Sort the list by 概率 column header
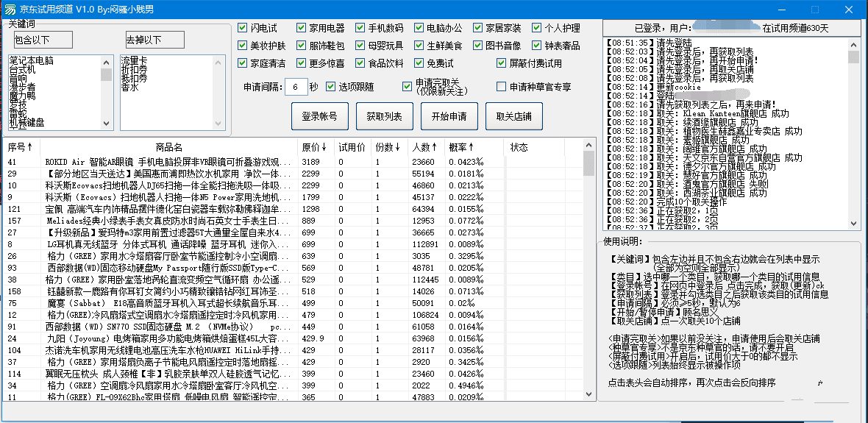The width and height of the screenshot is (868, 423). pos(460,147)
